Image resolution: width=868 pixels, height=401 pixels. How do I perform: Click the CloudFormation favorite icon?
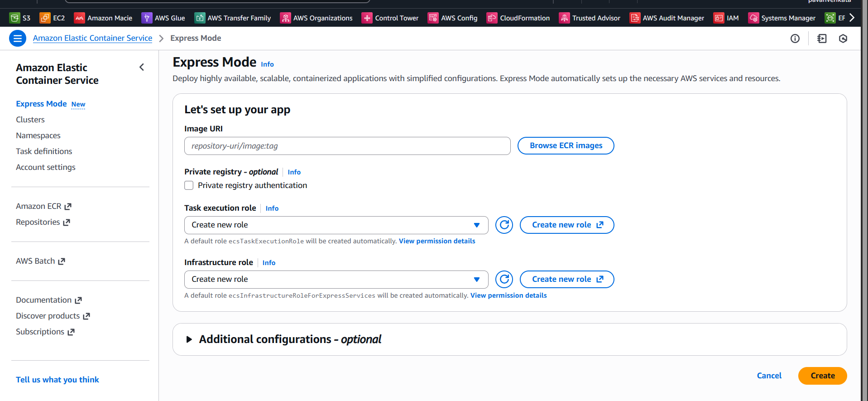point(492,18)
